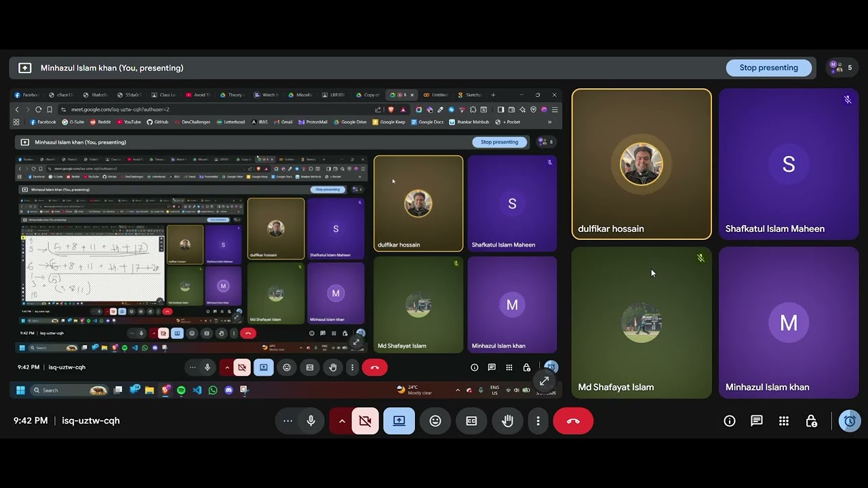Click Brave Shields icon in shared browser address bar
Screen dimensions: 868x488
391,109
